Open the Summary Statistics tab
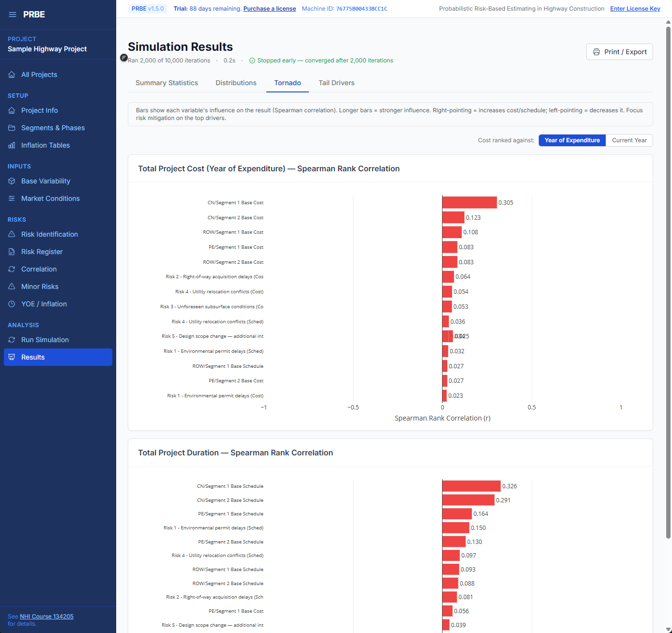 click(167, 83)
